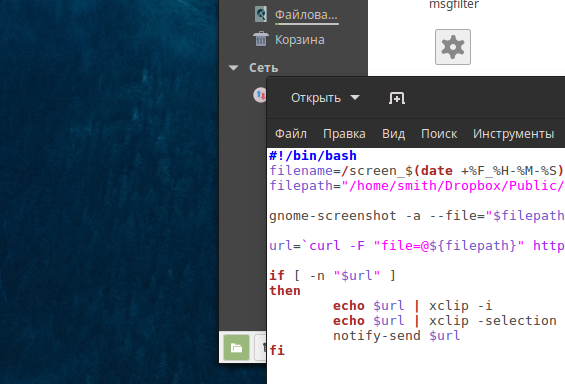Select the msgfilter gear file icon

point(453,47)
